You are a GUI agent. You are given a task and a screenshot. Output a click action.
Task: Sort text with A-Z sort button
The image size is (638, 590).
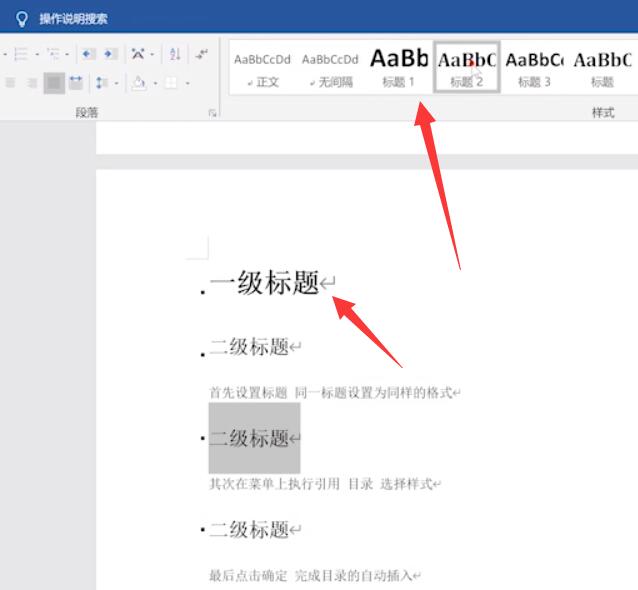(175, 54)
